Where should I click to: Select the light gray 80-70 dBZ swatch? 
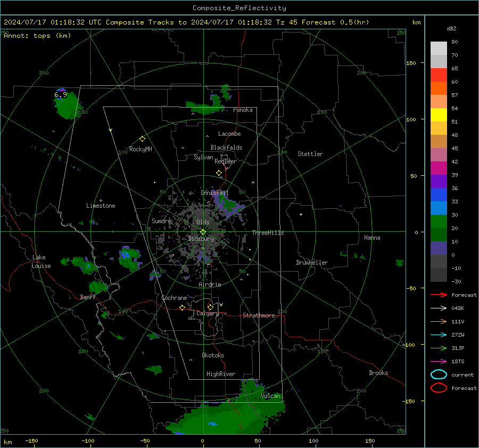[x=439, y=48]
